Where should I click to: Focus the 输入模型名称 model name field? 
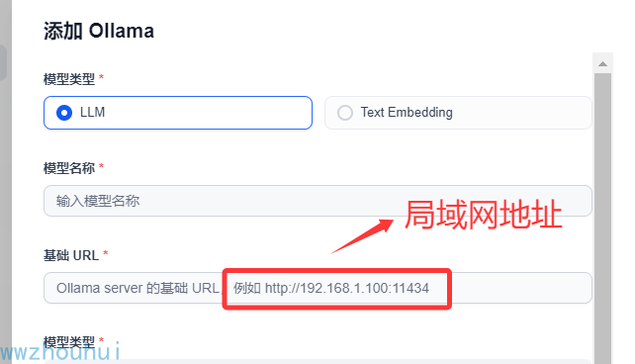[x=317, y=201]
